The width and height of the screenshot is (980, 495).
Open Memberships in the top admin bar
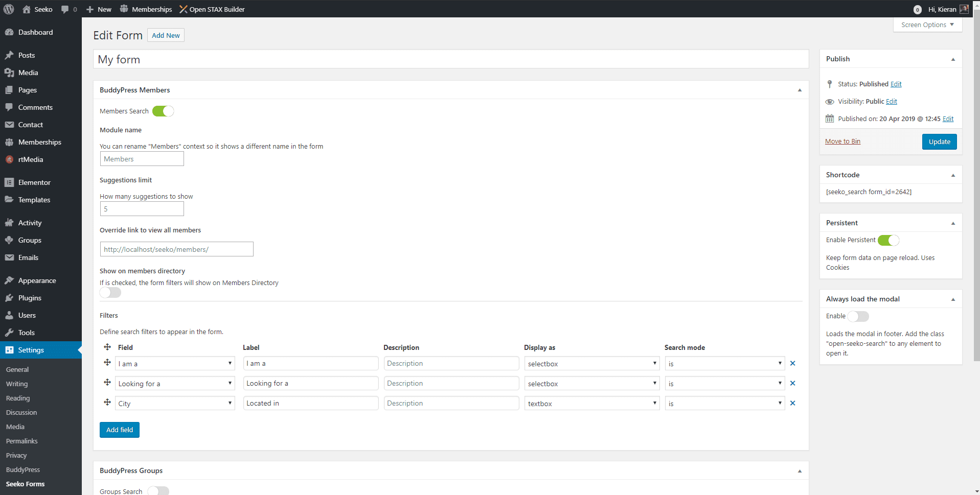pos(146,9)
